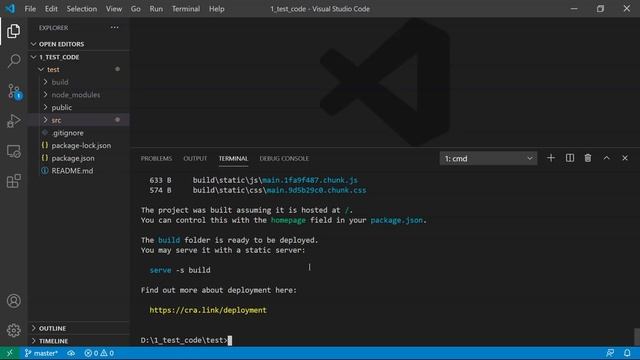640x360 pixels.
Task: Expand the Outline section
Action: click(78, 328)
